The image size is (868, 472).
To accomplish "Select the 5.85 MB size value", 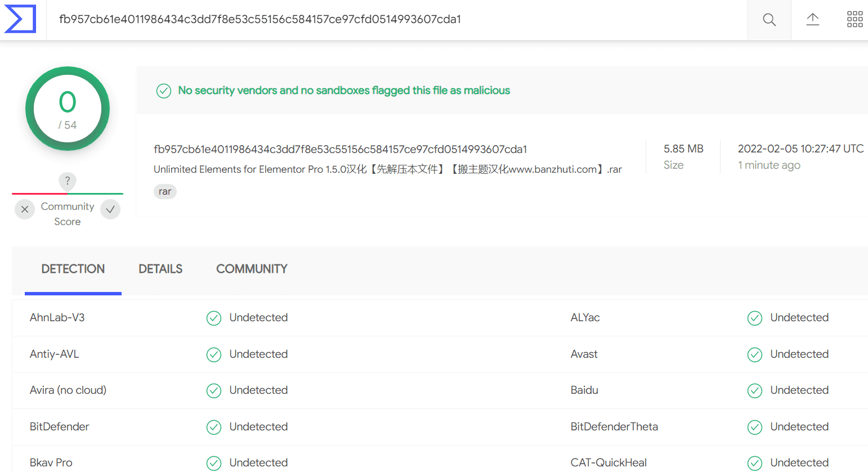I will click(x=683, y=149).
